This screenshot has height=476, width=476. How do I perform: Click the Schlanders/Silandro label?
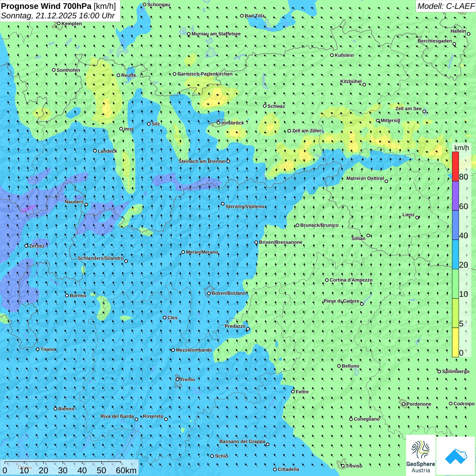click(101, 258)
